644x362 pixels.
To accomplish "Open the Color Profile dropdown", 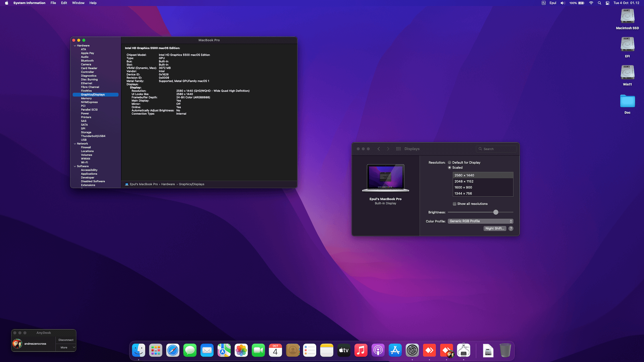I will pyautogui.click(x=480, y=221).
